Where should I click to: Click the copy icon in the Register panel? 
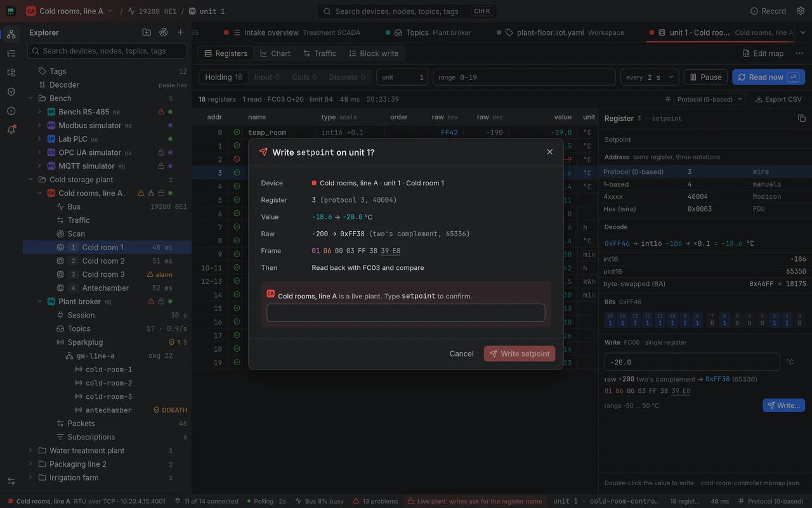(801, 118)
